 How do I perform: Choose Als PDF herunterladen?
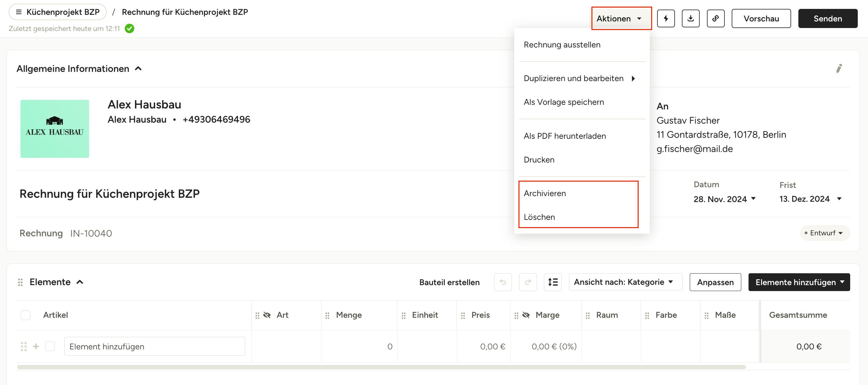(x=582, y=136)
